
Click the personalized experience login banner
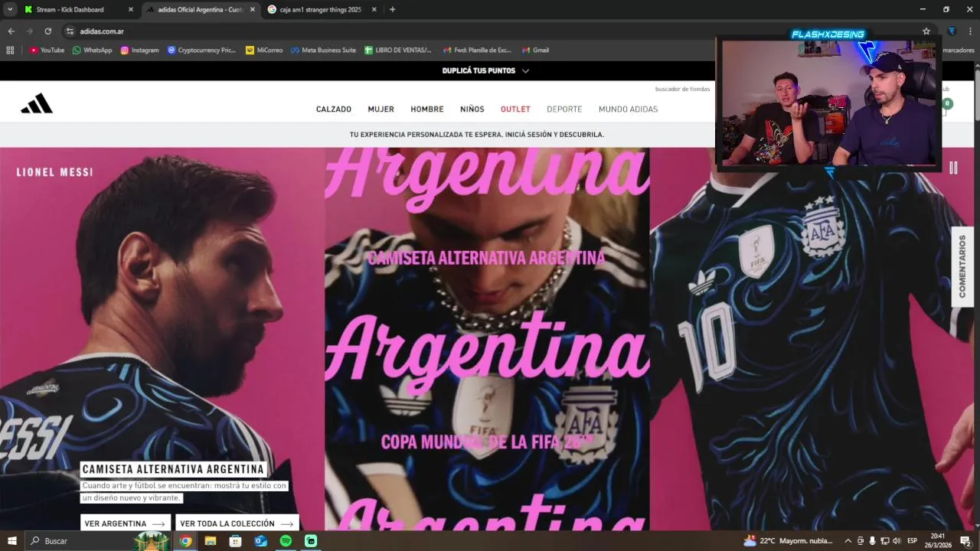click(476, 135)
